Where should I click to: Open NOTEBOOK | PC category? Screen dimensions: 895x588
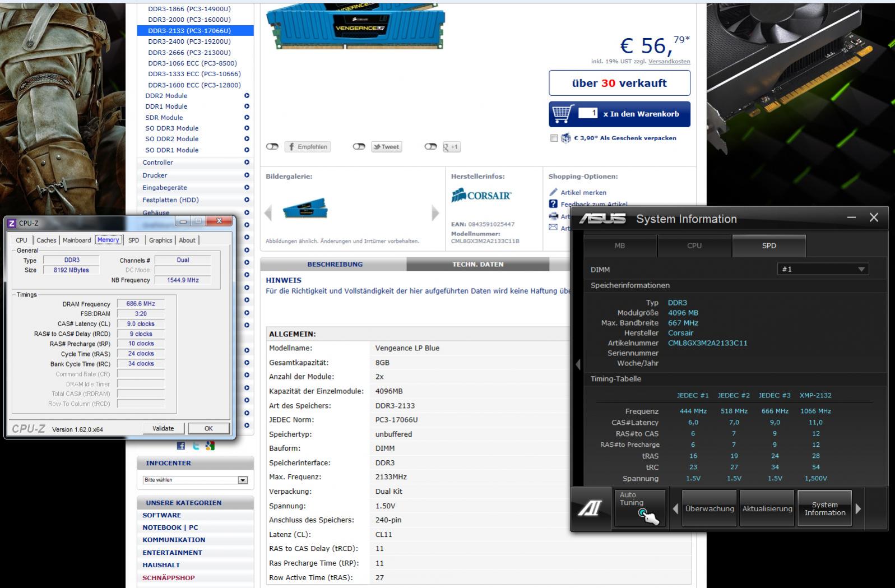tap(170, 527)
